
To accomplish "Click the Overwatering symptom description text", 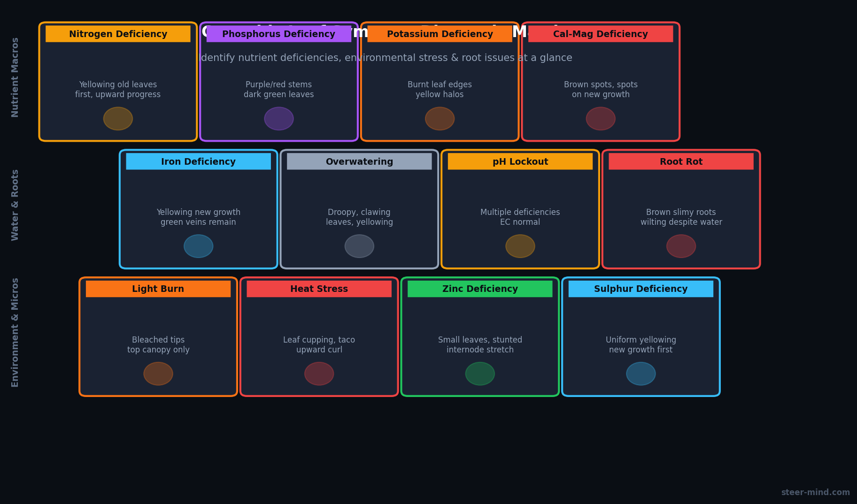I will pyautogui.click(x=359, y=217).
